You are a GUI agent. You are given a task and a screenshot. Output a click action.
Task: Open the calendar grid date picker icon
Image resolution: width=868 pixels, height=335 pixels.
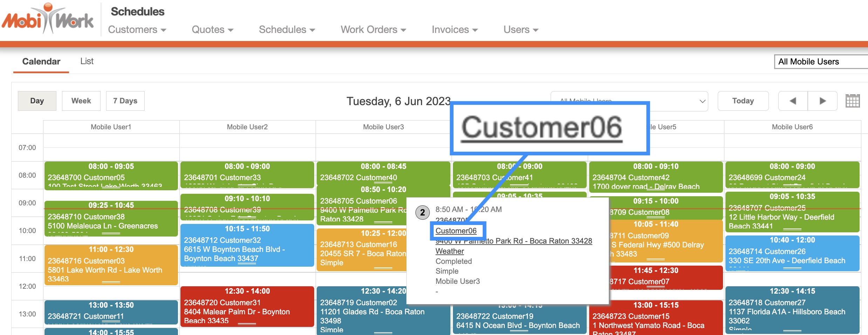[x=852, y=101]
